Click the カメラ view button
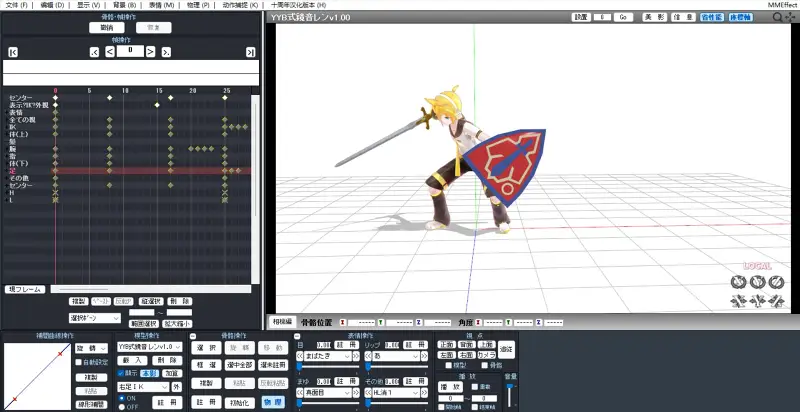 [486, 355]
